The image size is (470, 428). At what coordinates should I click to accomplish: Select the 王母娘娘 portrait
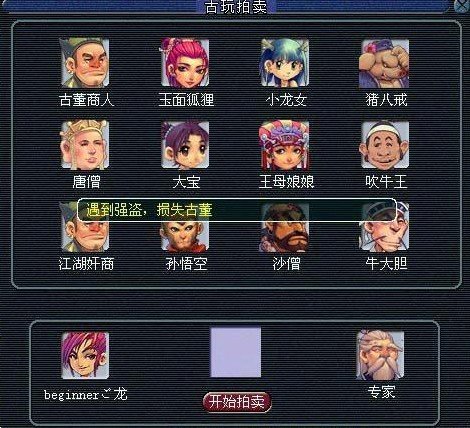285,145
